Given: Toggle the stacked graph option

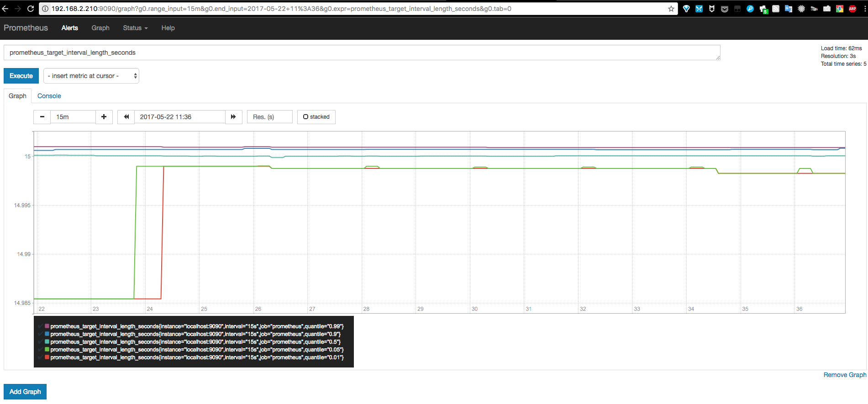Looking at the screenshot, I should (316, 117).
